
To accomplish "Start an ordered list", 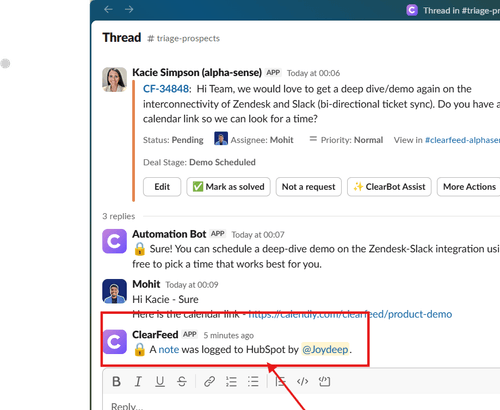I will [231, 381].
